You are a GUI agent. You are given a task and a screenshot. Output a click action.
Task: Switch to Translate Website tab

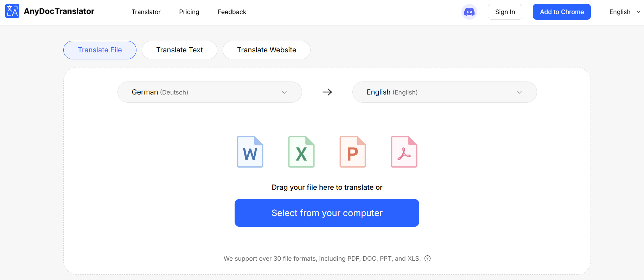(267, 50)
